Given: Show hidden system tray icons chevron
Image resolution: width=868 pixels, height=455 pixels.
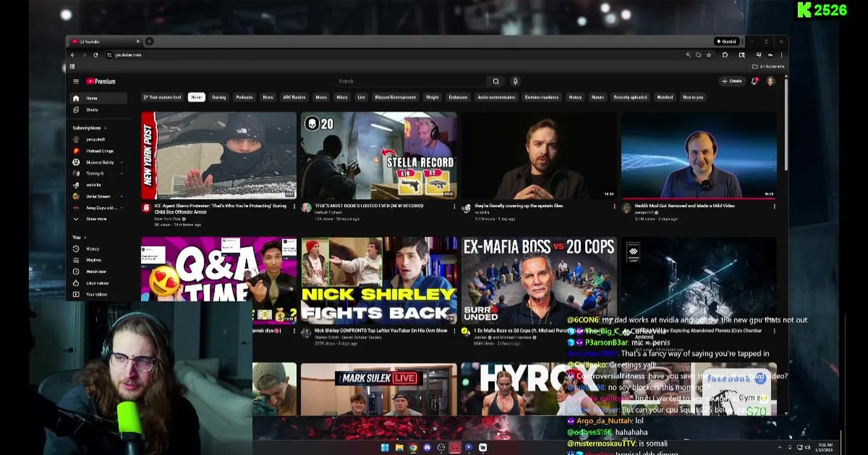Looking at the screenshot, I should (x=780, y=447).
